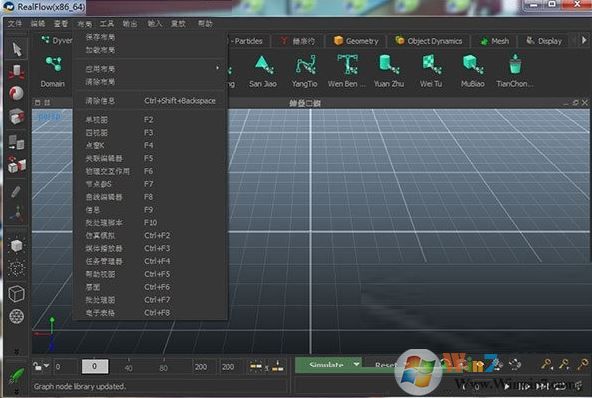Click the middle gold key icon

(x=564, y=364)
